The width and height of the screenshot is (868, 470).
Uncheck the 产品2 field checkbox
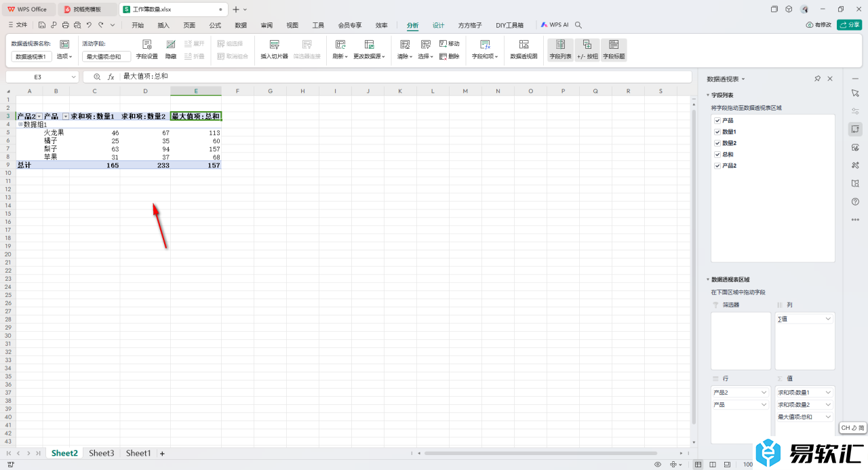[717, 165]
